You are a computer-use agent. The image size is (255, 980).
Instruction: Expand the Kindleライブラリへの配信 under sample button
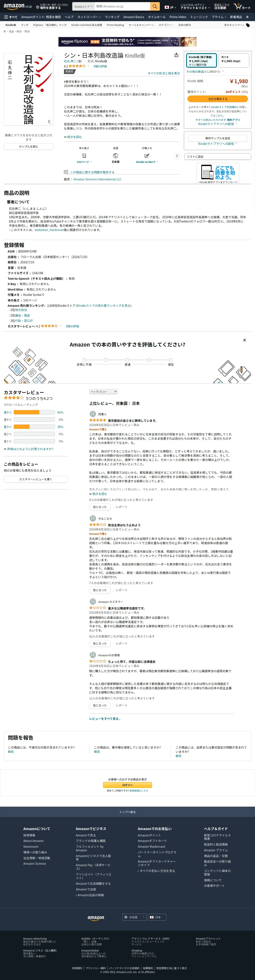click(x=217, y=144)
